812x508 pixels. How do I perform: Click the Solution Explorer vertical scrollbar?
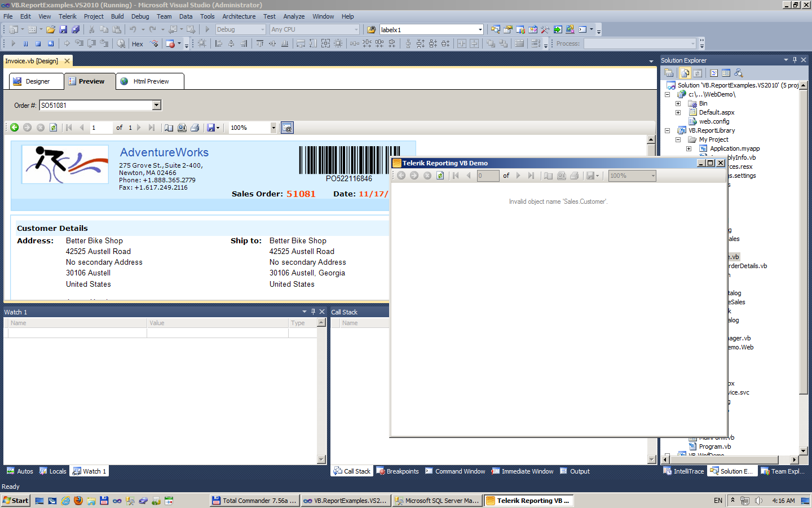(x=804, y=268)
